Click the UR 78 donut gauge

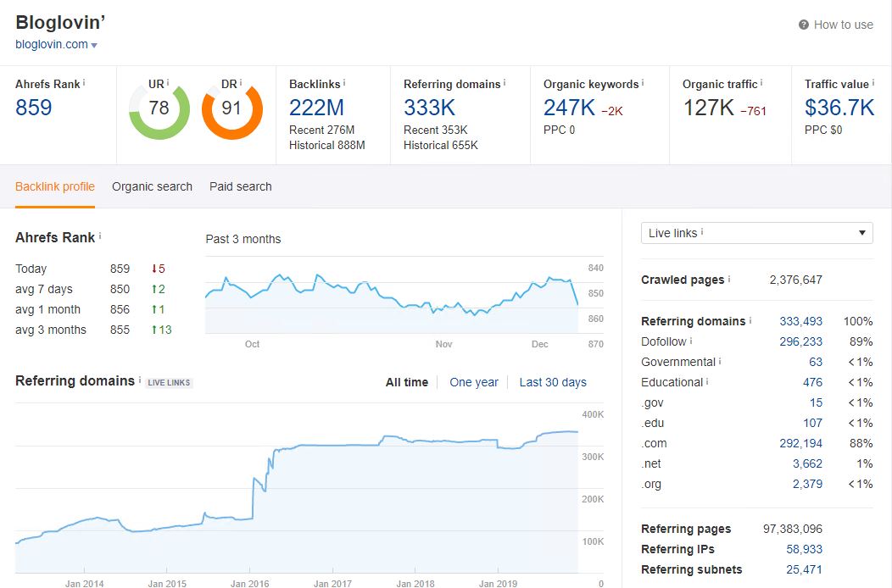click(x=159, y=109)
